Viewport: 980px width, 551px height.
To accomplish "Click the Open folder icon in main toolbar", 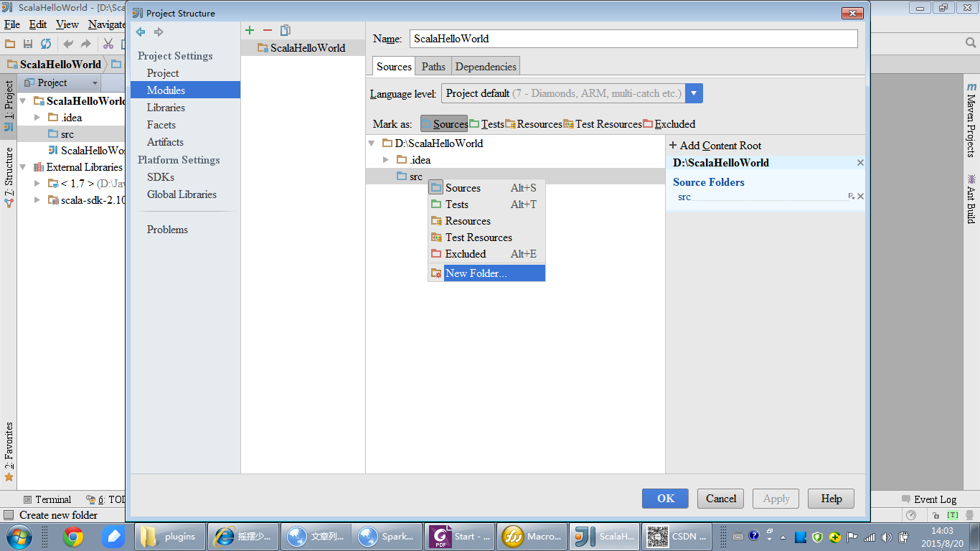I will pyautogui.click(x=10, y=44).
